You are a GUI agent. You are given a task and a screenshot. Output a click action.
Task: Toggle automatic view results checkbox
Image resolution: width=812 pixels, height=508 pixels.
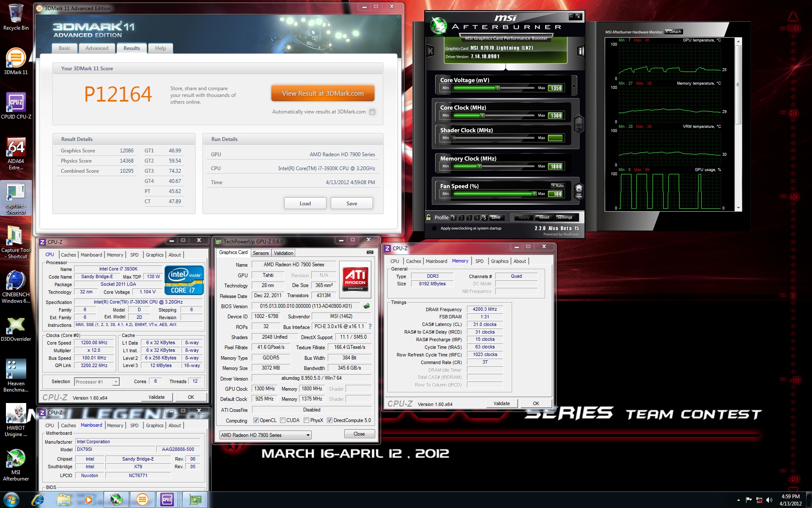pos(372,112)
